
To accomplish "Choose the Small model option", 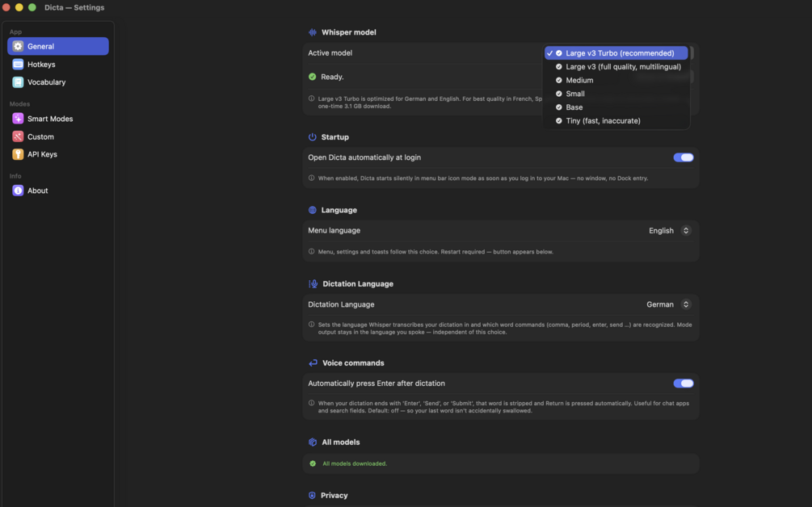I will coord(616,94).
